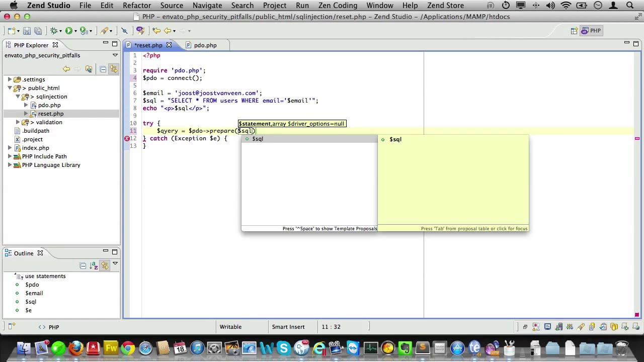Click the Wi-Fi status icon
The height and width of the screenshot is (362, 644).
pos(566,6)
